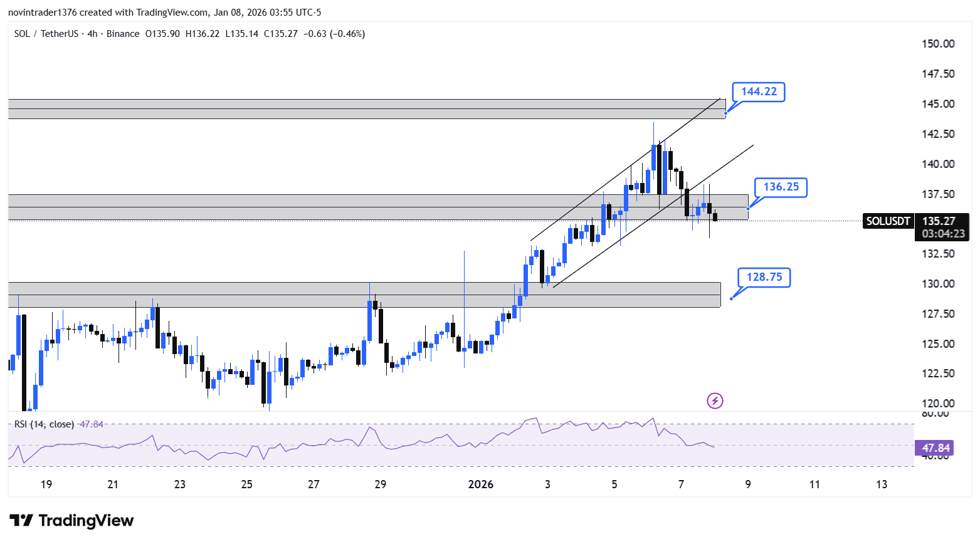Screen dimensions: 980x544
Task: Click the countdown timer 03:04:23
Action: (943, 234)
